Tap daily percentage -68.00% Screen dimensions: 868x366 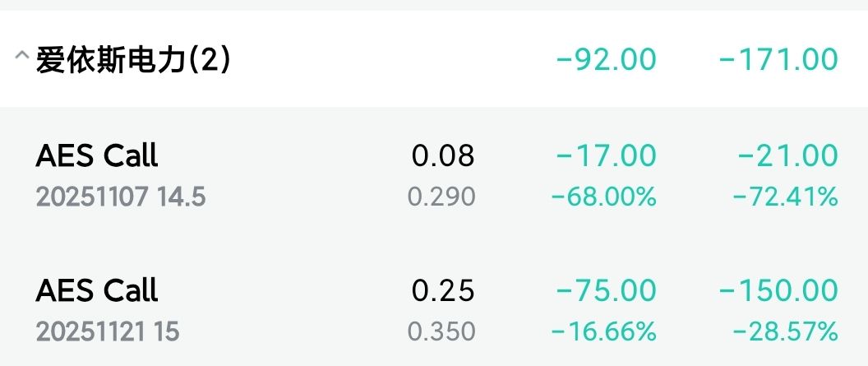point(604,197)
